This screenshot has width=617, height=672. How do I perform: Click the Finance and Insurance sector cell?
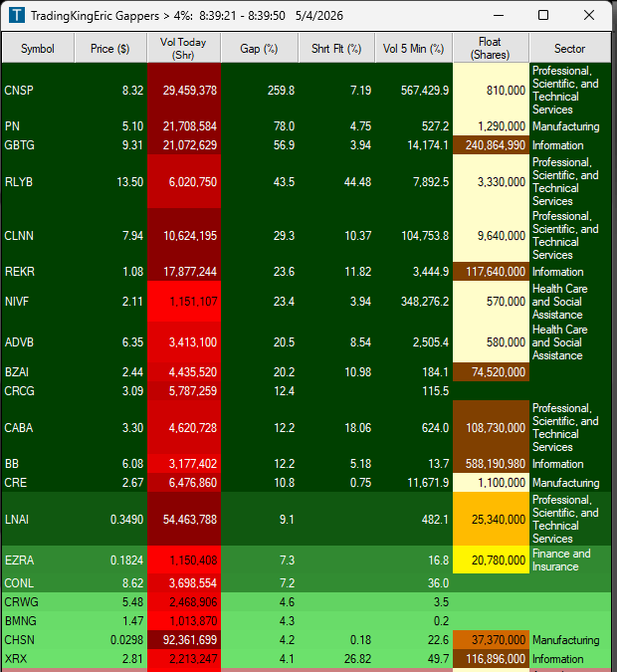click(x=570, y=560)
